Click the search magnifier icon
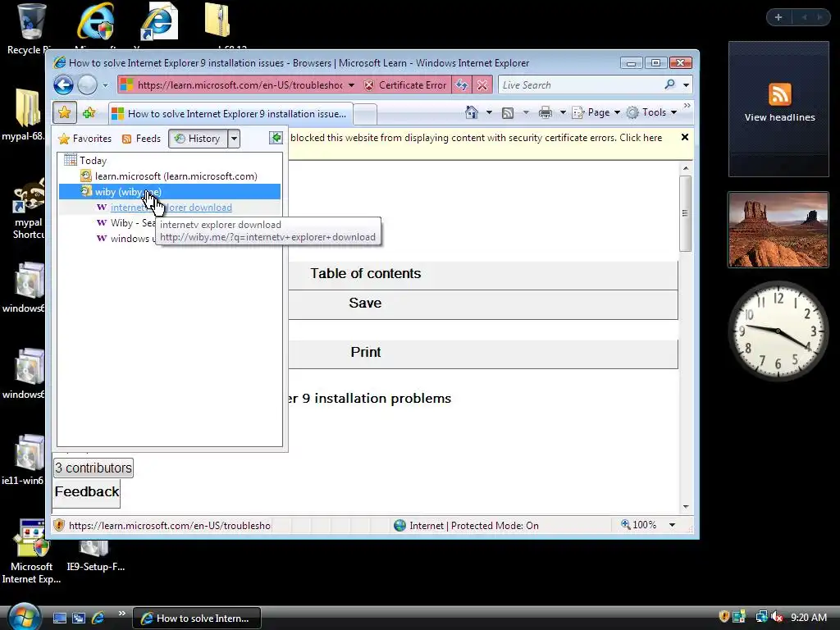Screen dimensions: 840x630 669,84
